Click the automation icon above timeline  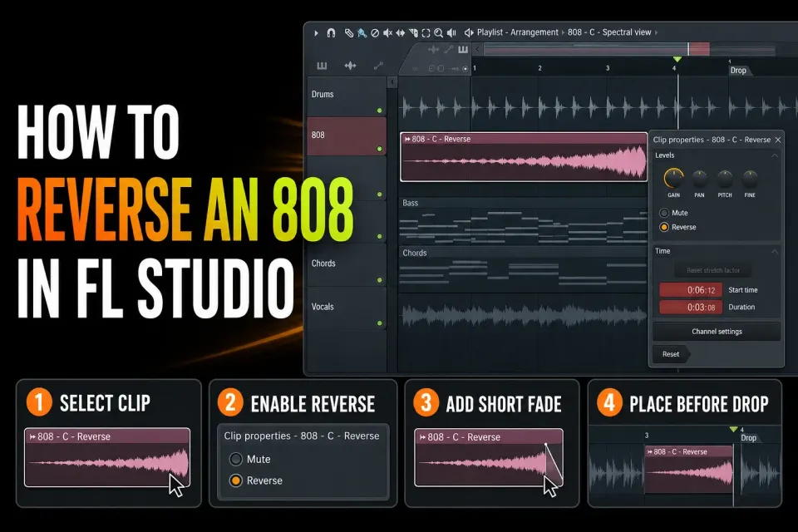click(x=448, y=49)
